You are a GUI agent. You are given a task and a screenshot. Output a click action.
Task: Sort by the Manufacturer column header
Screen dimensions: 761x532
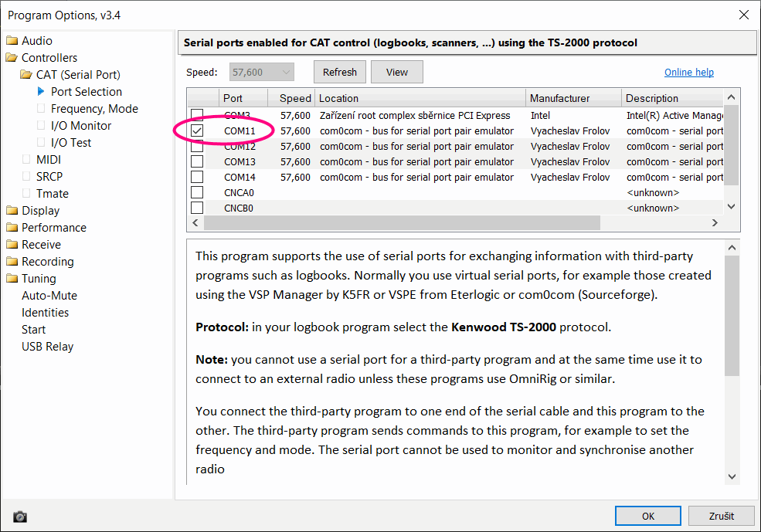[x=574, y=98]
